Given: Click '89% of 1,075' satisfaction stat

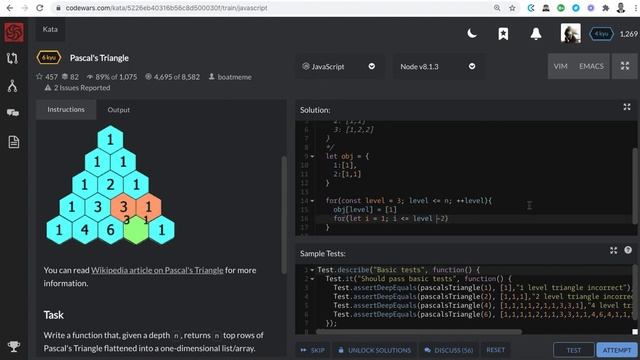Looking at the screenshot, I should point(112,77).
